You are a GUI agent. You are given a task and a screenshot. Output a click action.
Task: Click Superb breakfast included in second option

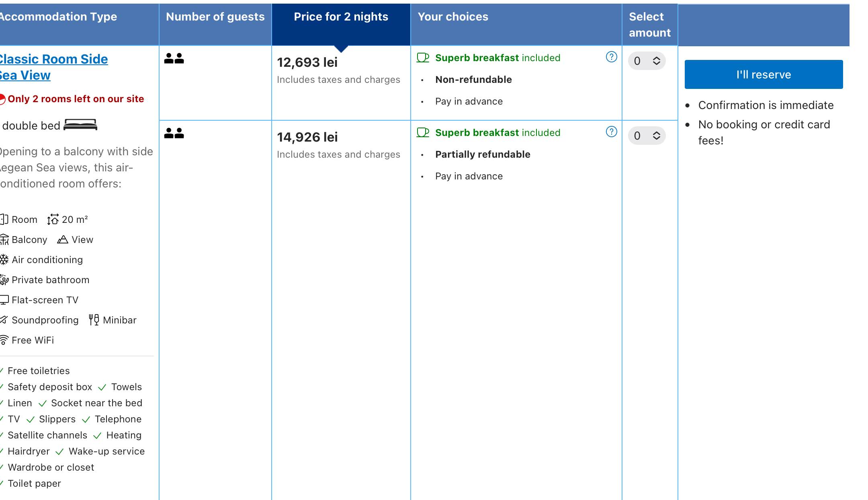click(497, 133)
